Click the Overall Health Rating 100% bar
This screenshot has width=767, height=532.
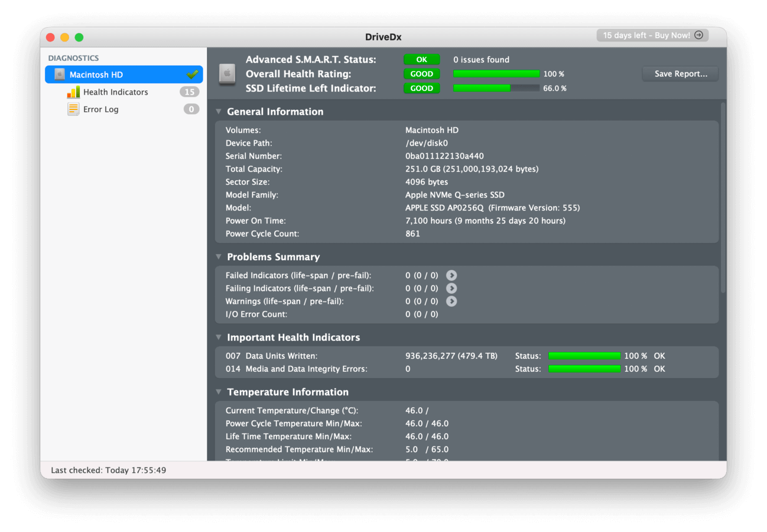click(x=496, y=73)
